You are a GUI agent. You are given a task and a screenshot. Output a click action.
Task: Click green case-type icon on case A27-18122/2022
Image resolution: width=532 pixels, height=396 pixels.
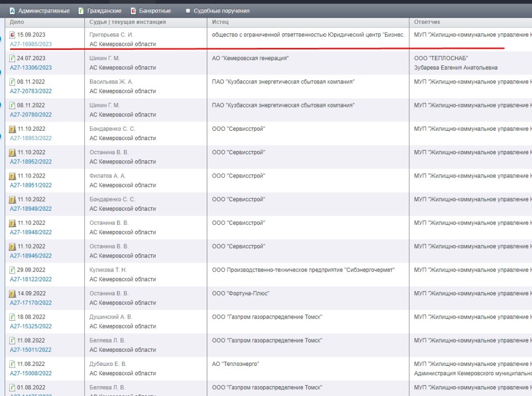tap(13, 270)
